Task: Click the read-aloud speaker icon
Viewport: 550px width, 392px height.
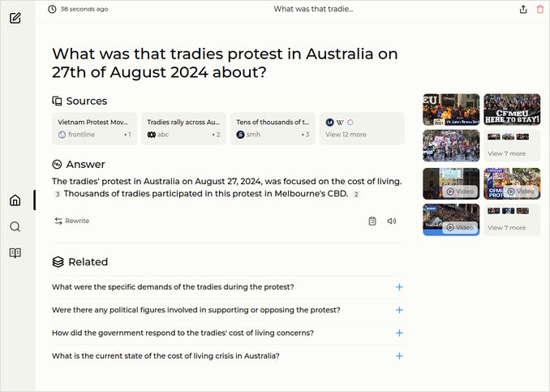Action: click(x=392, y=221)
